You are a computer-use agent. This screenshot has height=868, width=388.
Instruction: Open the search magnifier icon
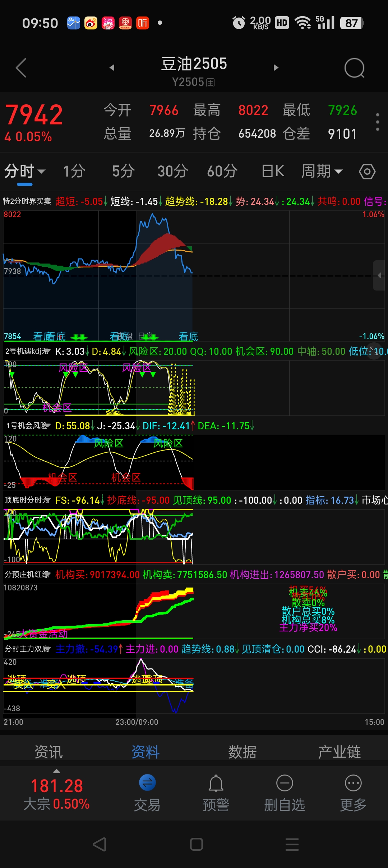tap(354, 68)
